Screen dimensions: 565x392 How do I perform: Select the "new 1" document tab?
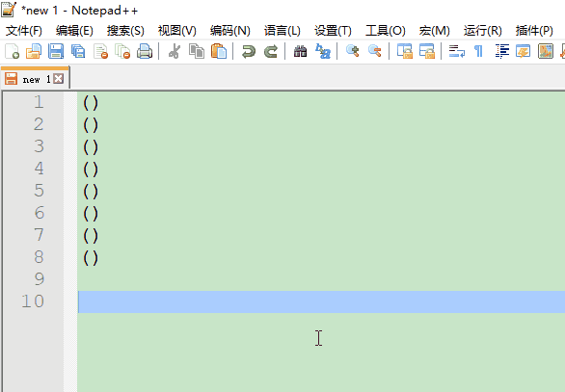[35, 78]
